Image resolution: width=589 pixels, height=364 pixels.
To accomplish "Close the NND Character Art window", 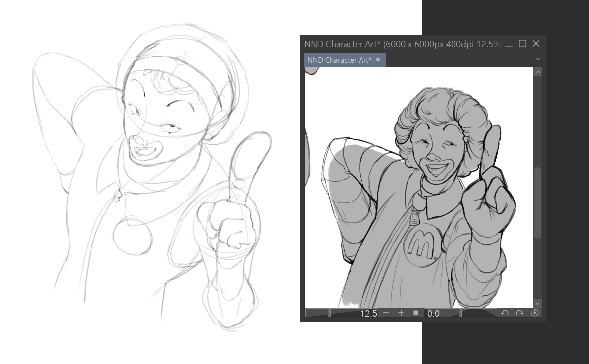I will (x=536, y=44).
